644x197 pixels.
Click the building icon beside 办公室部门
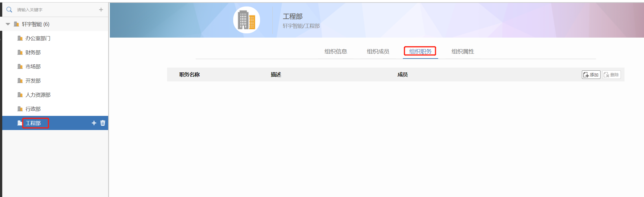(20, 38)
